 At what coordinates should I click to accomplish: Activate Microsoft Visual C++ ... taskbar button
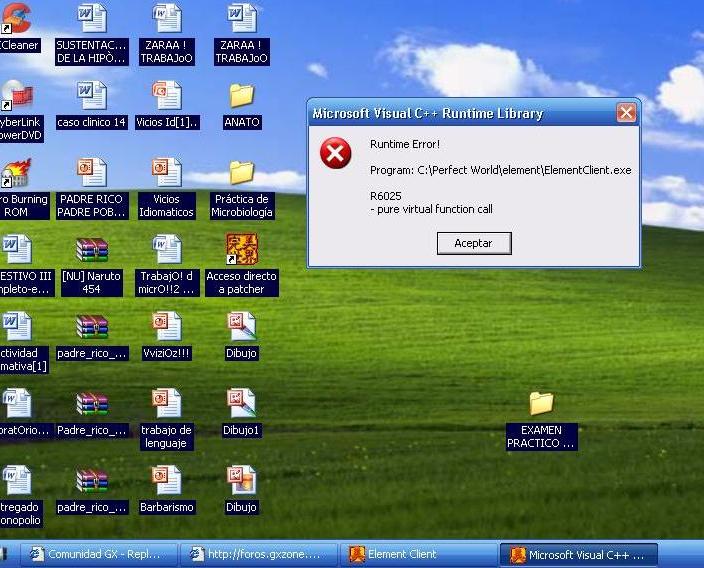pos(579,555)
